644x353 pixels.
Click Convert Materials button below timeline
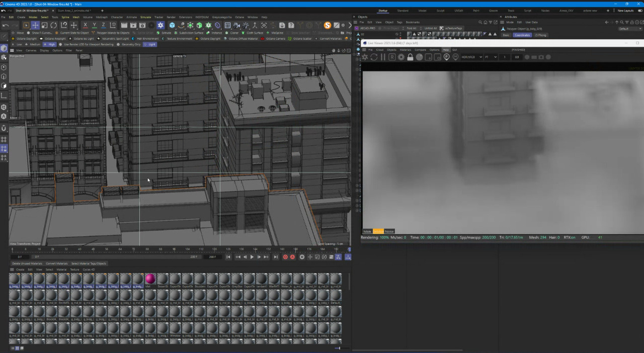tap(56, 263)
